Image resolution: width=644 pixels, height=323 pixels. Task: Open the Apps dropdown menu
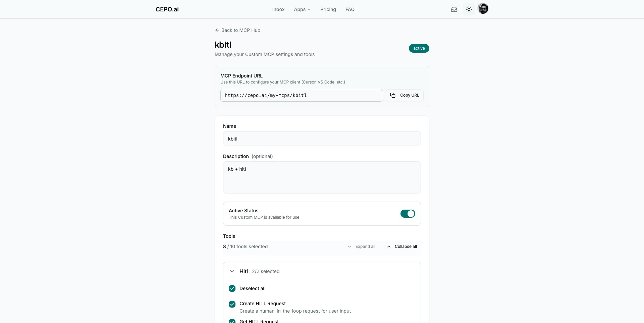point(302,9)
